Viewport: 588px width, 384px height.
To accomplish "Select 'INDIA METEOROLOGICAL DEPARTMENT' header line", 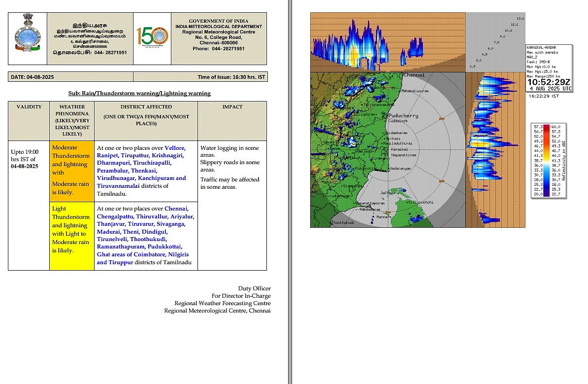I will (219, 27).
